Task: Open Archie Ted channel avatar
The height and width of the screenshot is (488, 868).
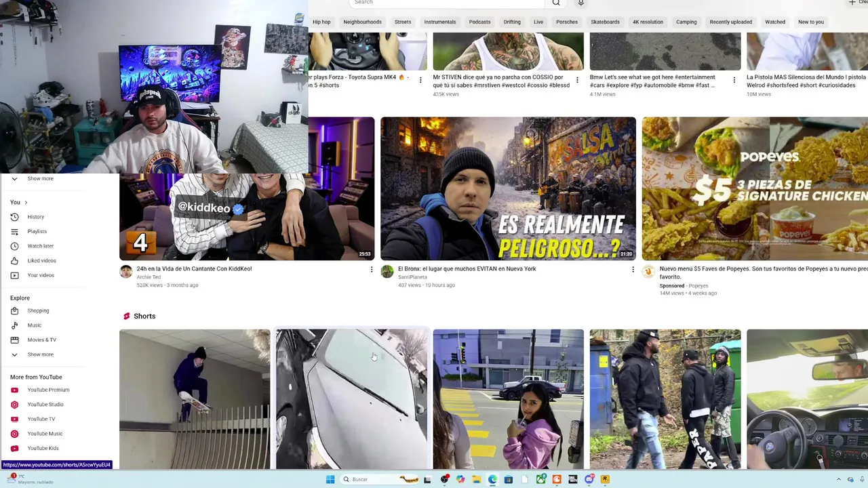Action: tap(126, 272)
